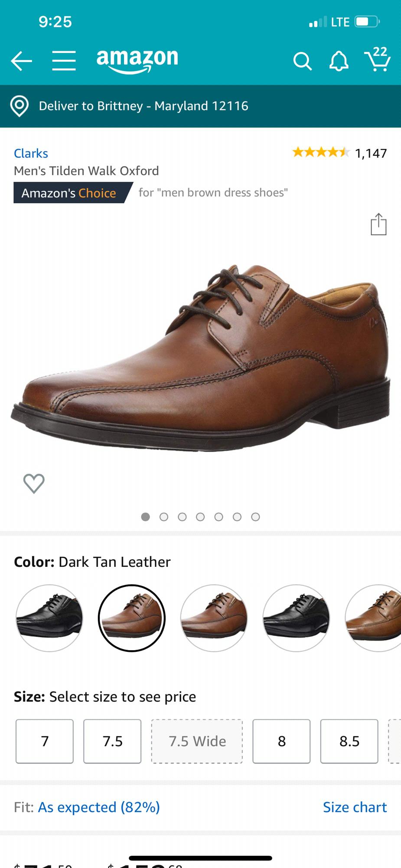Show the second product image dot

[164, 516]
